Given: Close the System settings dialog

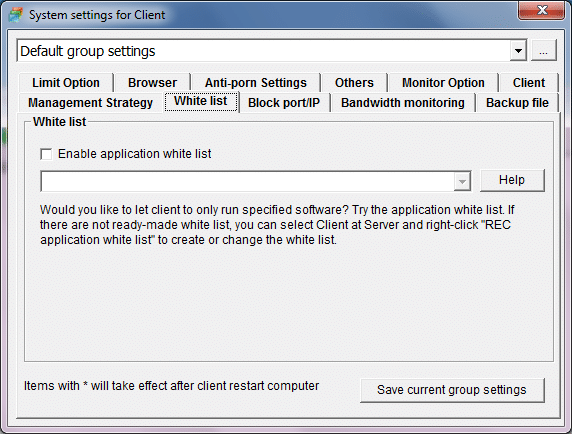Looking at the screenshot, I should pyautogui.click(x=542, y=10).
